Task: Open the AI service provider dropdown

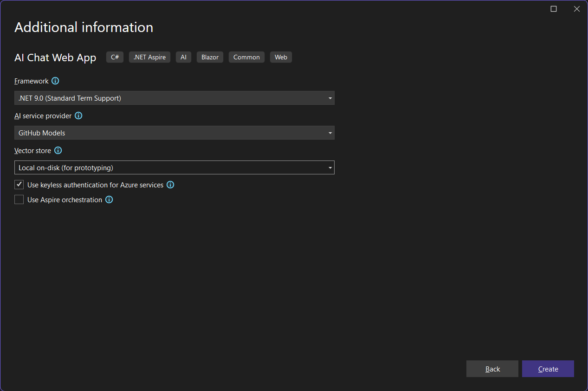Action: (x=174, y=133)
